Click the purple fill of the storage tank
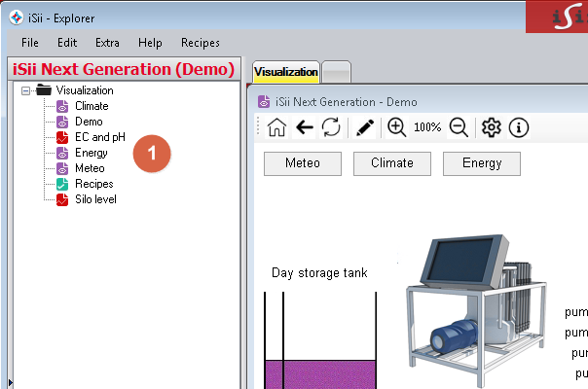Screen dimensions: 588x389 pos(320,374)
